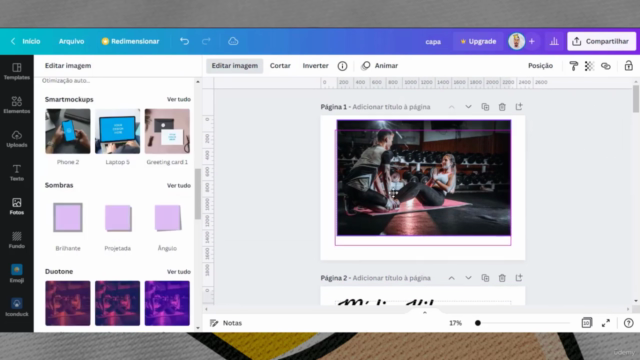
Task: Apply the purple third Duotone thumbnail
Action: coord(167,303)
